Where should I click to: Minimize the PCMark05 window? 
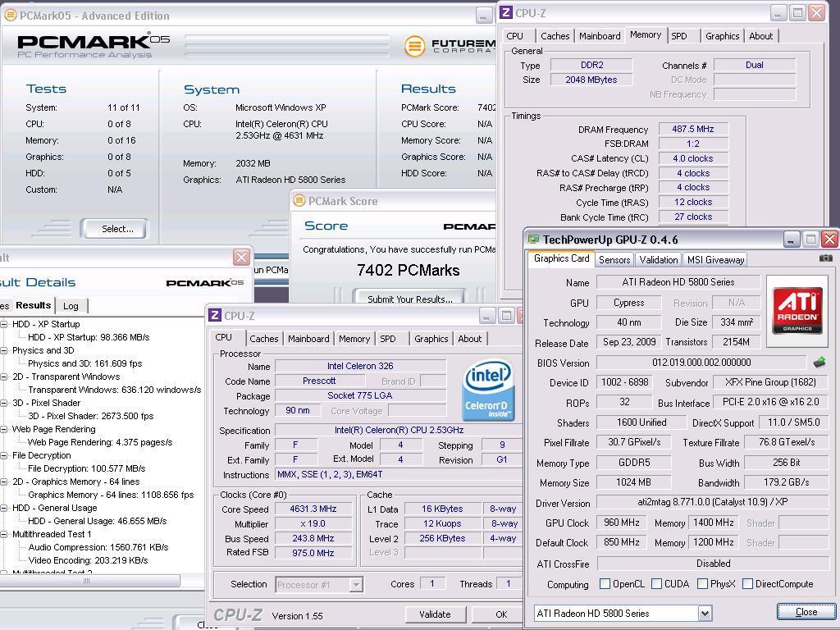coord(484,16)
